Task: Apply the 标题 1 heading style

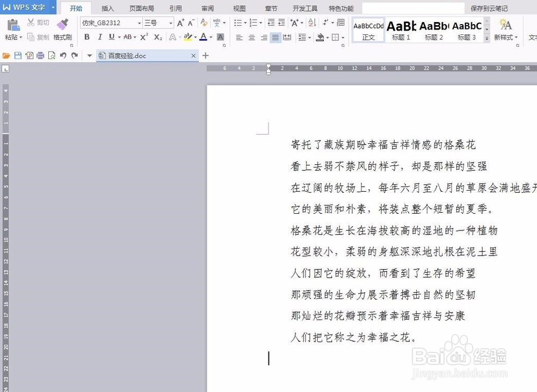Action: point(401,30)
